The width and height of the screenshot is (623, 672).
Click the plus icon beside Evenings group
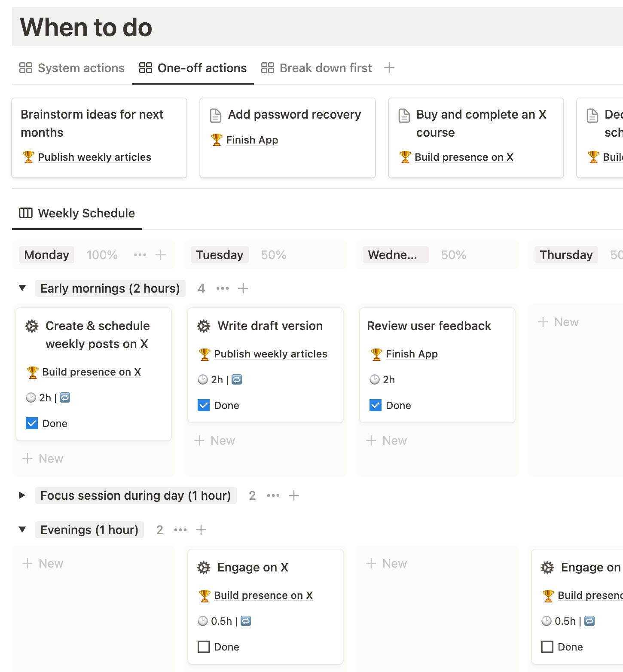(201, 530)
